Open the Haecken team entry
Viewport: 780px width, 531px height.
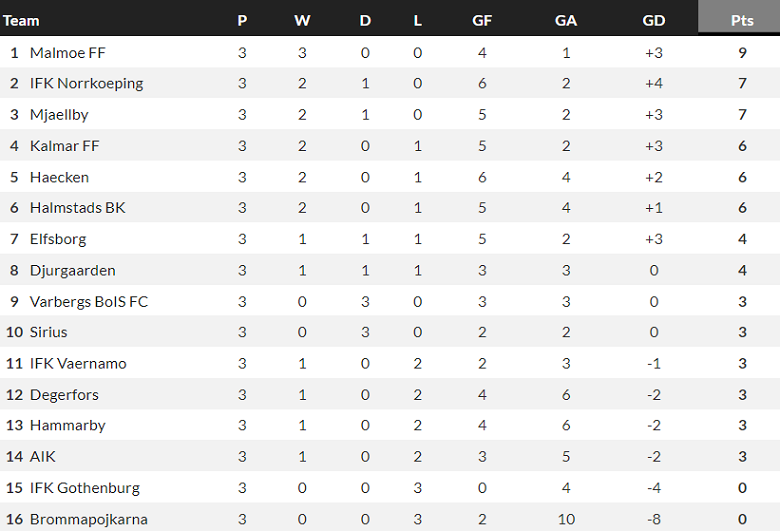[x=59, y=177]
